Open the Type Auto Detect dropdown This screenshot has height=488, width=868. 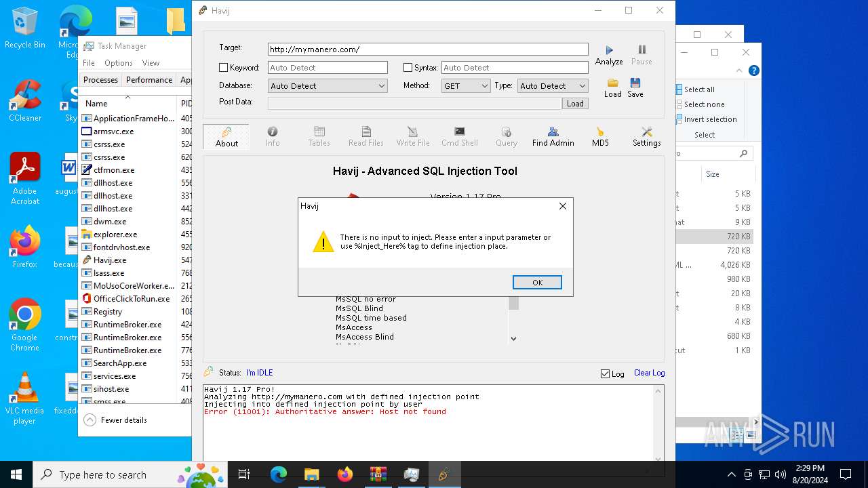(553, 86)
